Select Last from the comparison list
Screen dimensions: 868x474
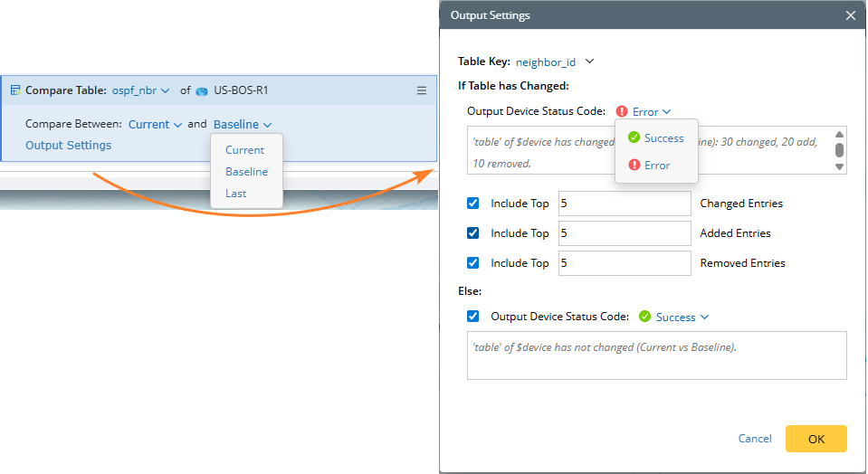pyautogui.click(x=236, y=194)
